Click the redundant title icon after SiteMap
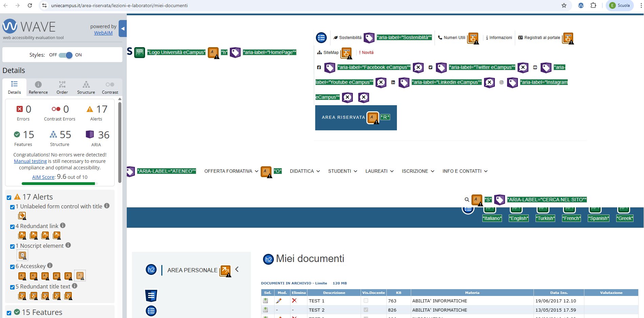This screenshot has height=318, width=644. pos(346,53)
